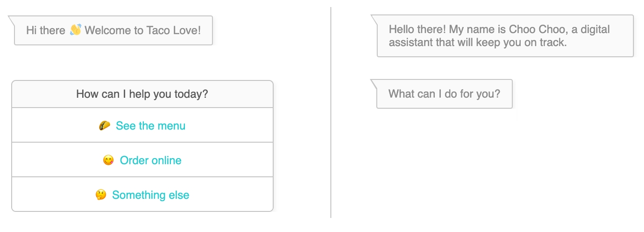Click the word "digital" in the Choo Choo message
Viewport: 644px width, 232px height.
[x=593, y=29]
